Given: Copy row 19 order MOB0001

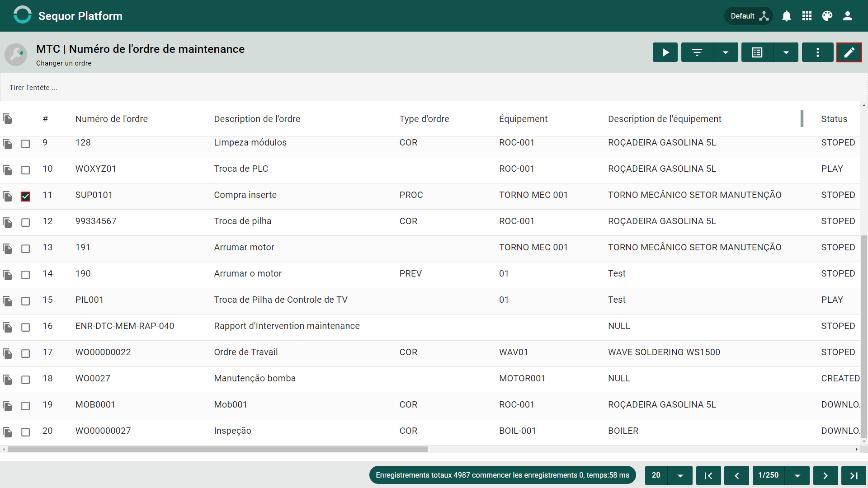Looking at the screenshot, I should [7, 406].
